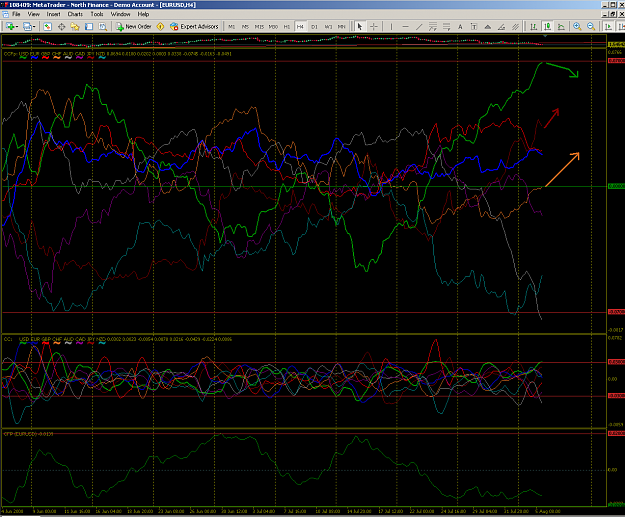Select the crosshair tool
Image resolution: width=625 pixels, height=517 pixels.
(374, 26)
